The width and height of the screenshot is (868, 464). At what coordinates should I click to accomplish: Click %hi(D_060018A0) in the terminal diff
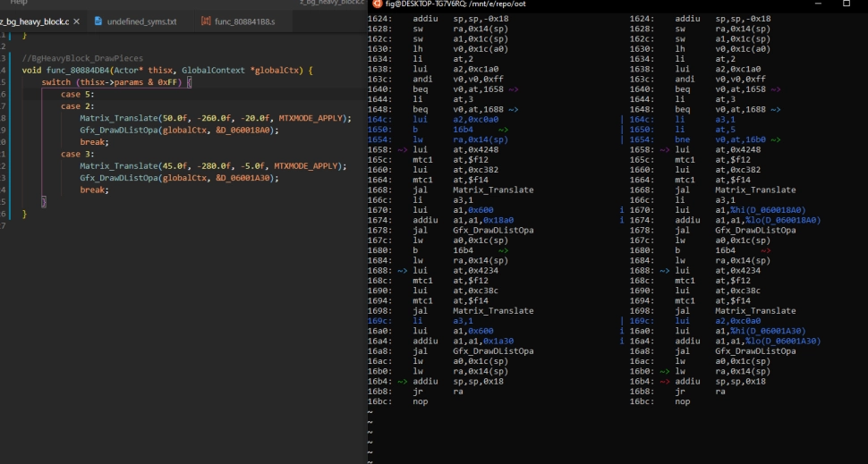click(x=768, y=210)
